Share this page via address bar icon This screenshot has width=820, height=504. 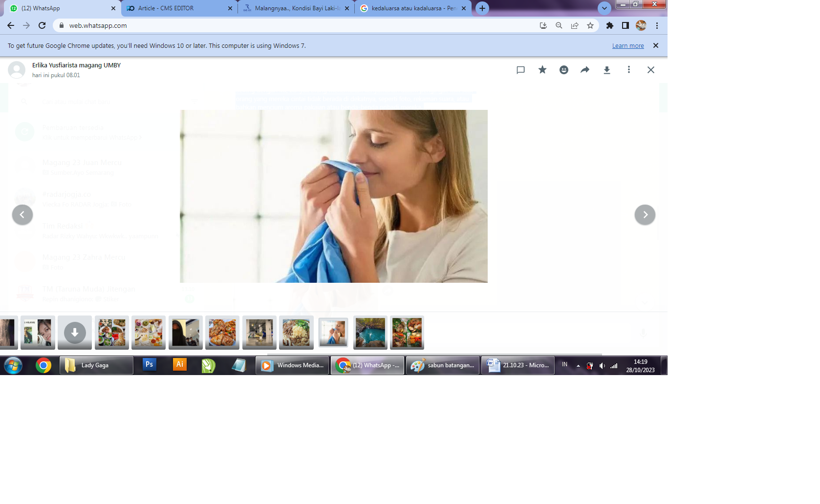575,25
